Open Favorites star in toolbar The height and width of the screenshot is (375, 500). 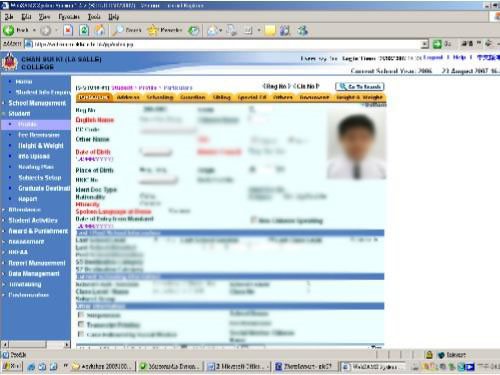coord(152,30)
